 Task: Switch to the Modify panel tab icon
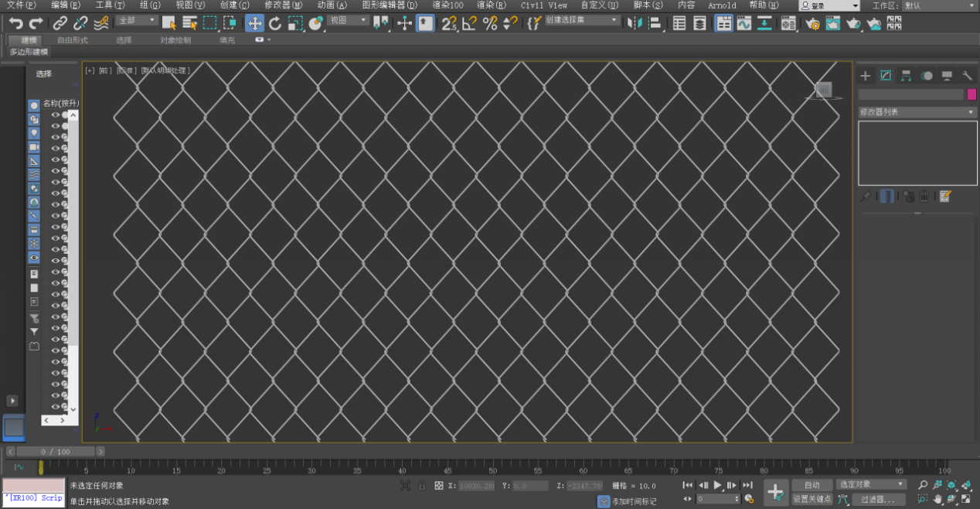point(886,75)
